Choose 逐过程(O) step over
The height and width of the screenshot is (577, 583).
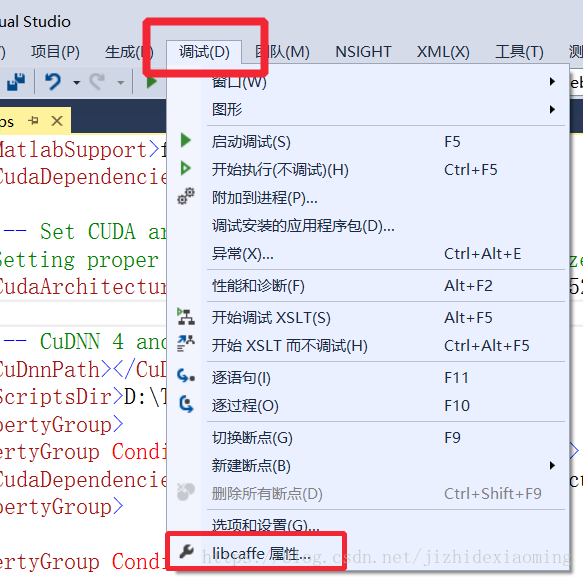tap(368, 405)
